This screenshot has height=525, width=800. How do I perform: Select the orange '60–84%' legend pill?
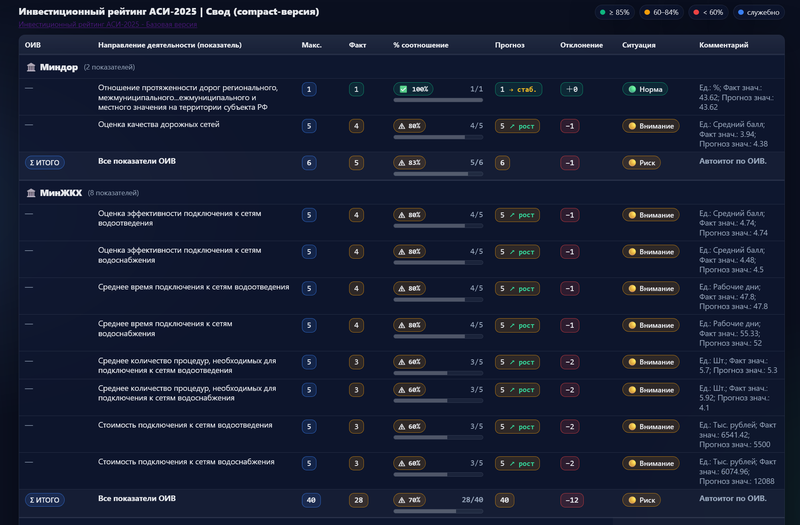click(662, 12)
